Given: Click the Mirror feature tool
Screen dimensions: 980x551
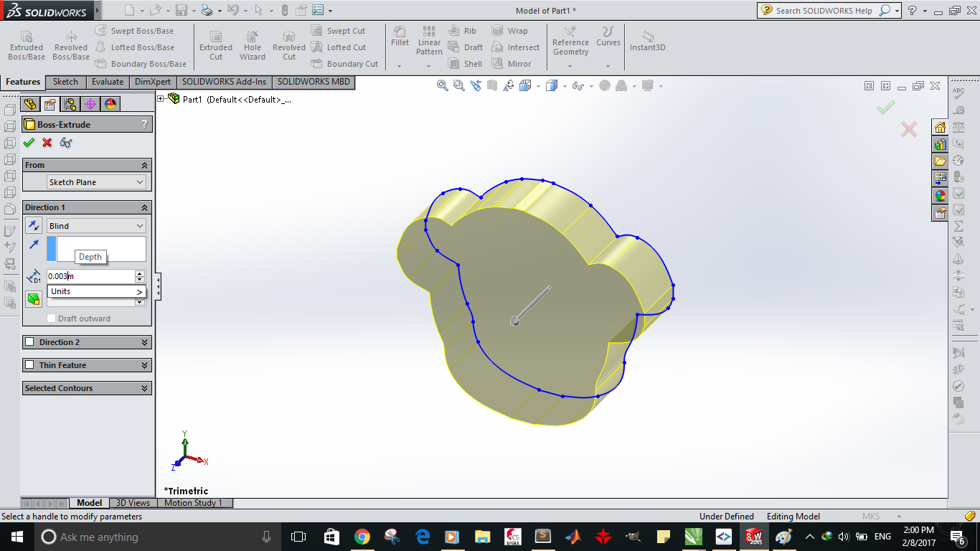Looking at the screenshot, I should tap(512, 64).
